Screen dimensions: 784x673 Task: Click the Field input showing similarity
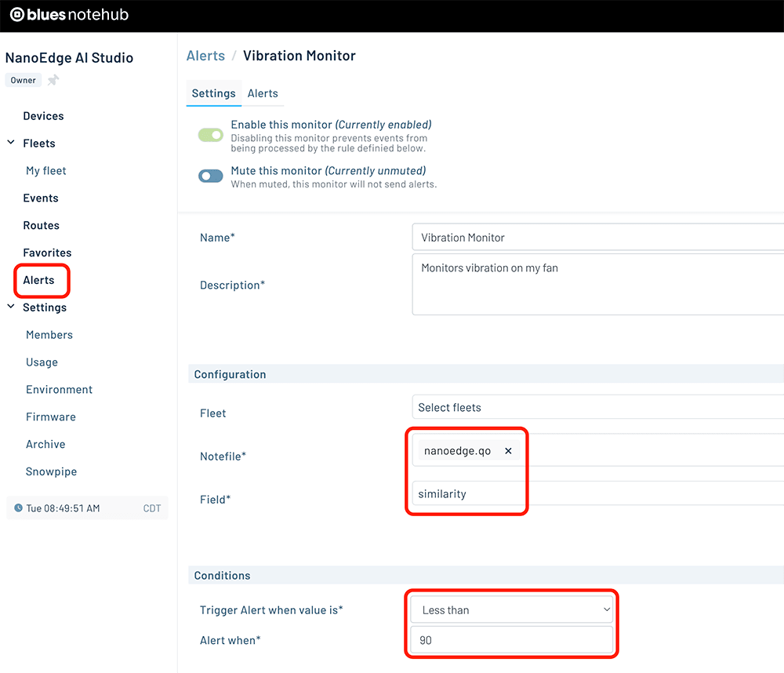[598, 494]
